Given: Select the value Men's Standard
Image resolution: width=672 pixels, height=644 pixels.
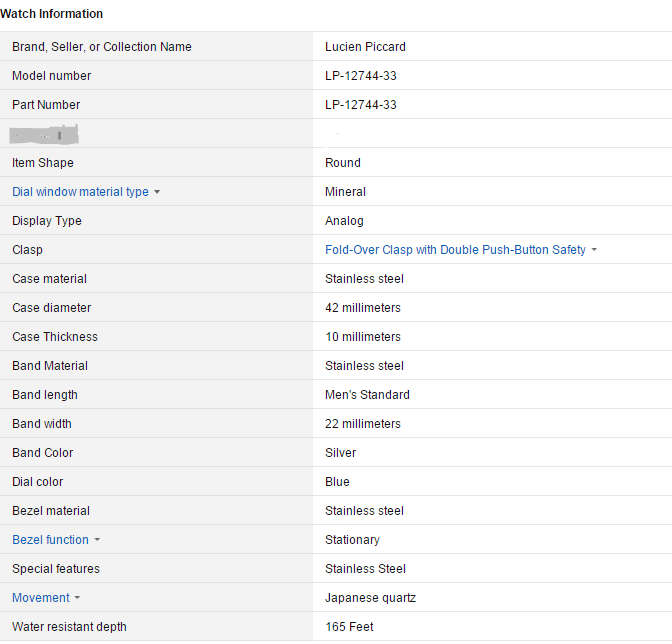Looking at the screenshot, I should [x=367, y=395].
